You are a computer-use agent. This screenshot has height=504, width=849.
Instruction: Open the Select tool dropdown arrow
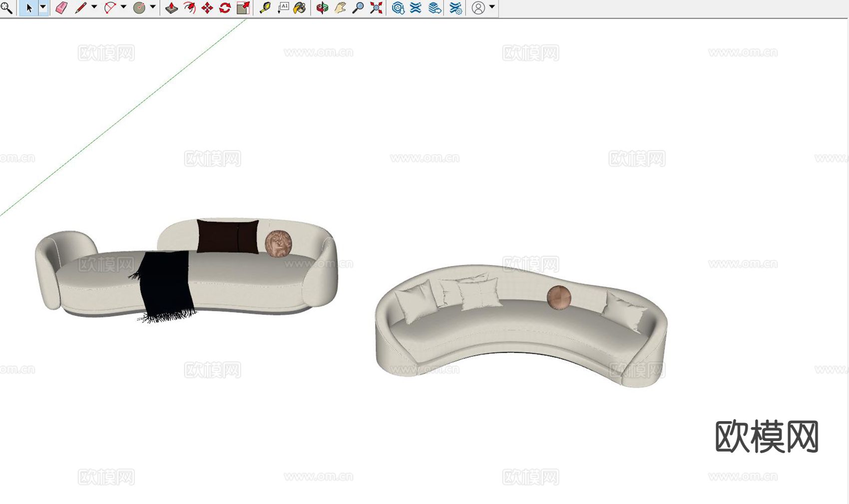[x=43, y=7]
